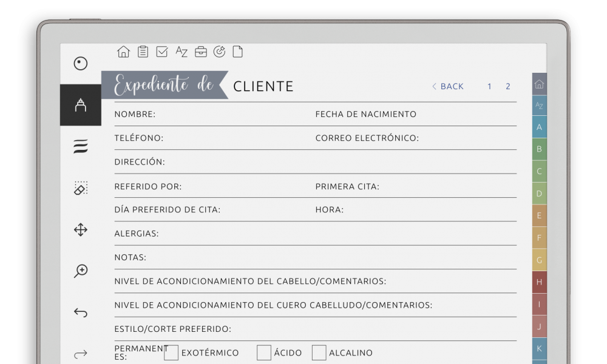Click the BACK link
The height and width of the screenshot is (364, 607).
pyautogui.click(x=448, y=86)
